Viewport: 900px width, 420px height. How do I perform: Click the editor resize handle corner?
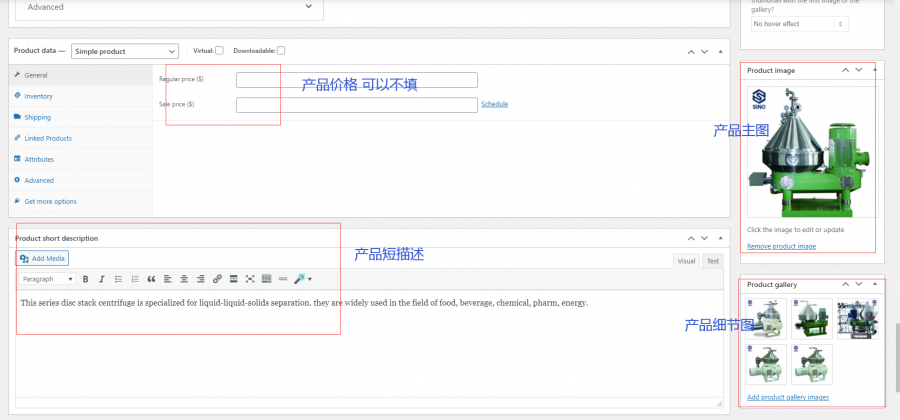coord(719,403)
